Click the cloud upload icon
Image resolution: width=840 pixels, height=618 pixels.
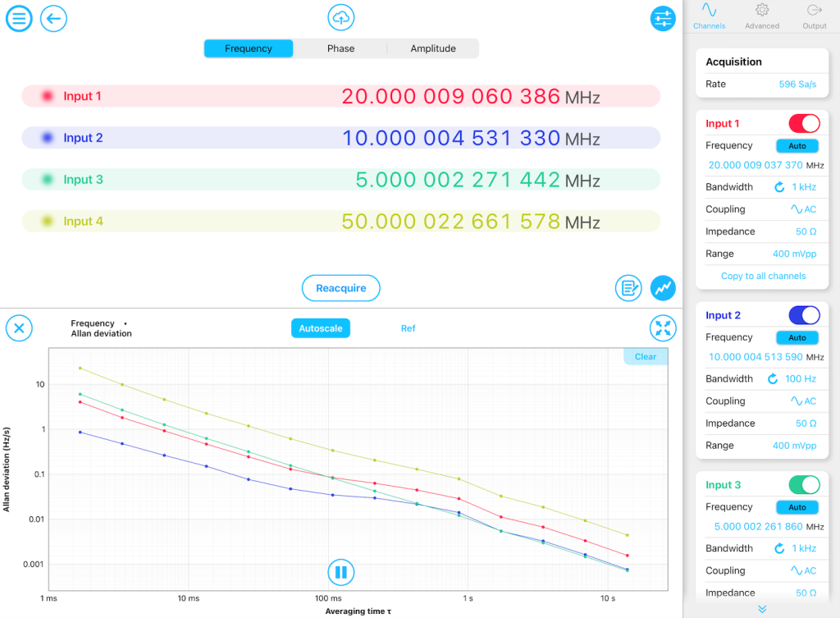340,17
